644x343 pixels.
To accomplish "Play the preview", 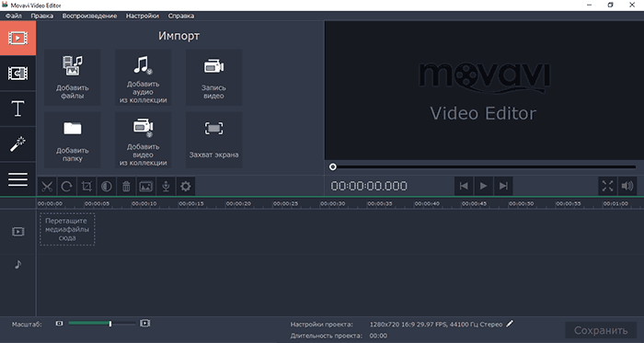I will pyautogui.click(x=483, y=187).
